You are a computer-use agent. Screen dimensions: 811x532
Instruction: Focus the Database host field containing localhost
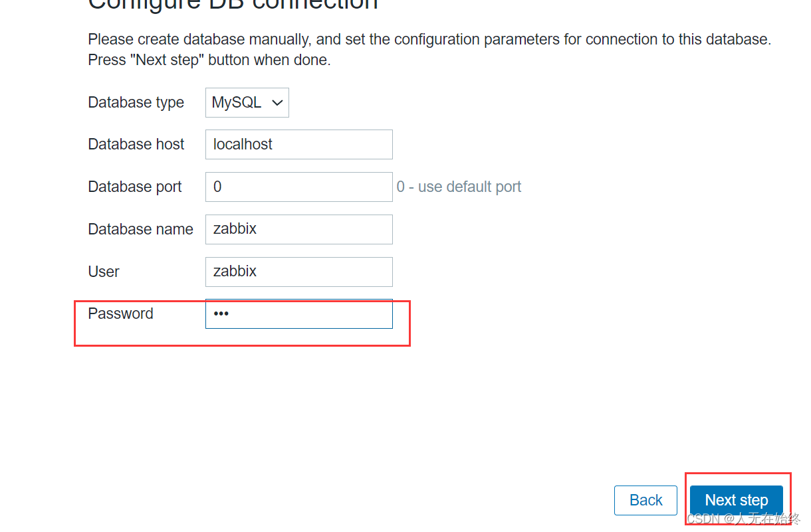click(299, 144)
